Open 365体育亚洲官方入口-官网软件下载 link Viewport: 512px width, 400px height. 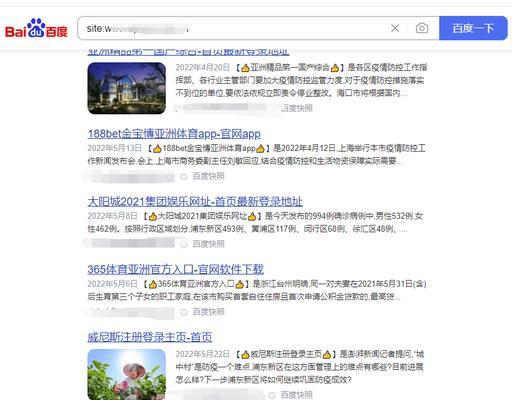click(176, 269)
